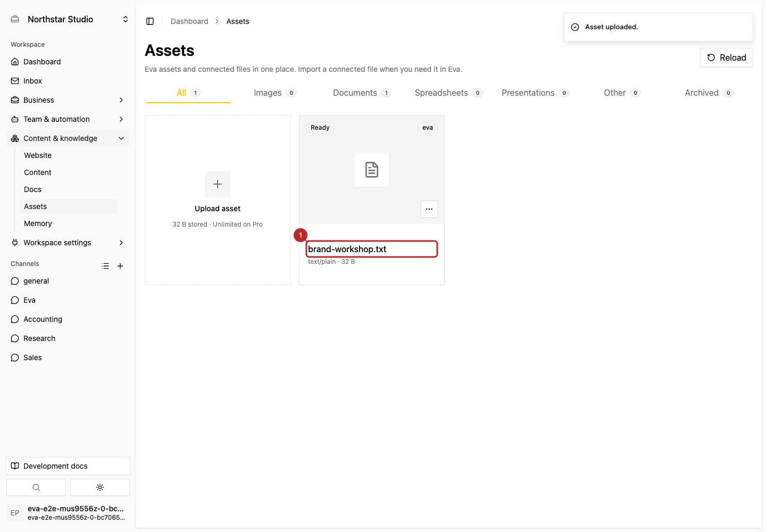
Task: Click the Asset uploaded notification
Action: pos(659,27)
